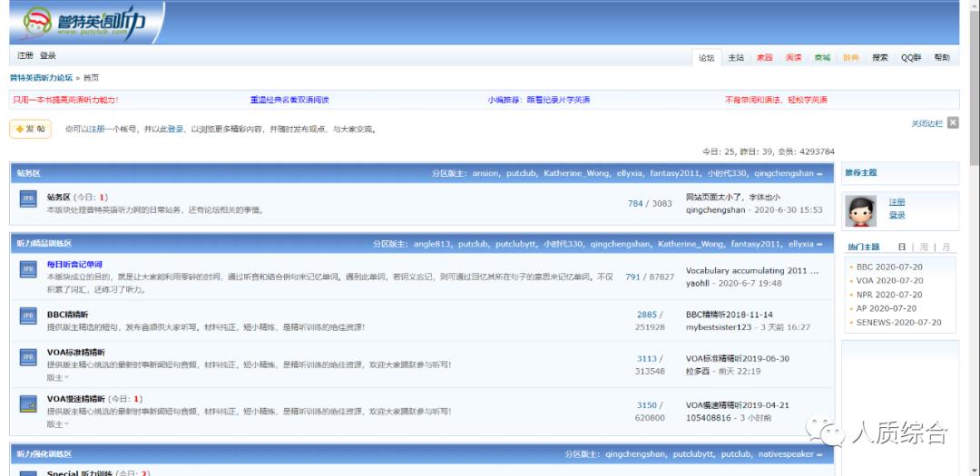Open hot topic BBC 2020-07-20
This screenshot has height=476, width=980.
pyautogui.click(x=889, y=267)
